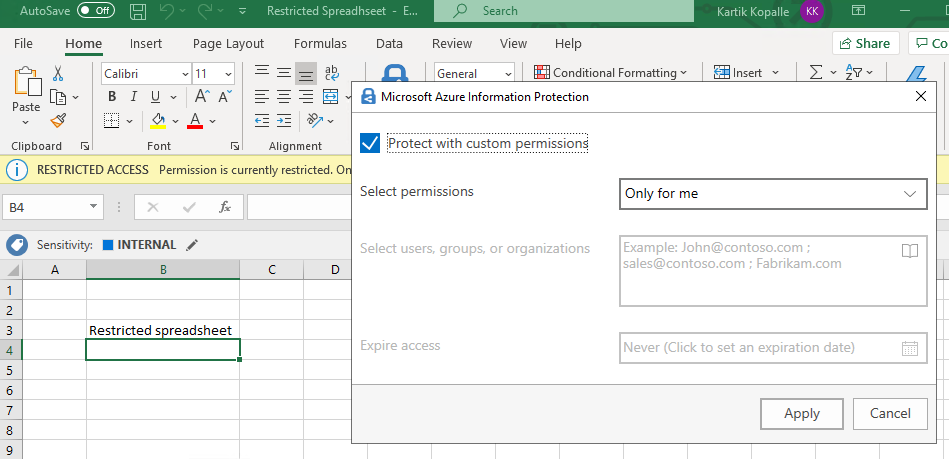Open the fill color dropdown arrow
The height and width of the screenshot is (459, 949).
tap(176, 121)
